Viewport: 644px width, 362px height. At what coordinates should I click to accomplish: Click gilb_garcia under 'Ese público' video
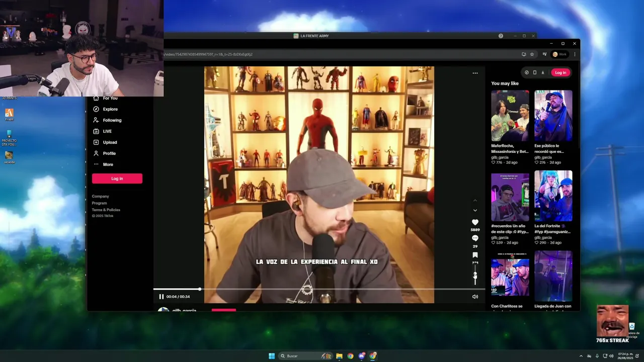(x=543, y=157)
